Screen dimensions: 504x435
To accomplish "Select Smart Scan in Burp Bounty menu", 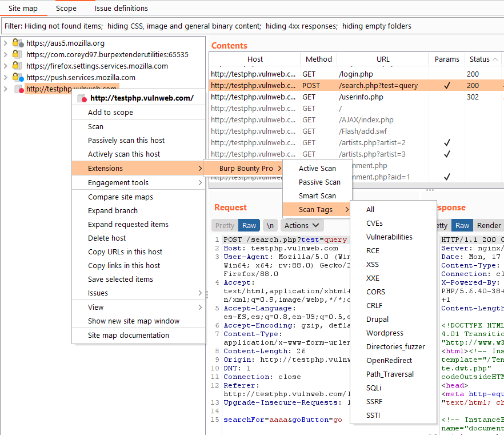I will [x=317, y=196].
